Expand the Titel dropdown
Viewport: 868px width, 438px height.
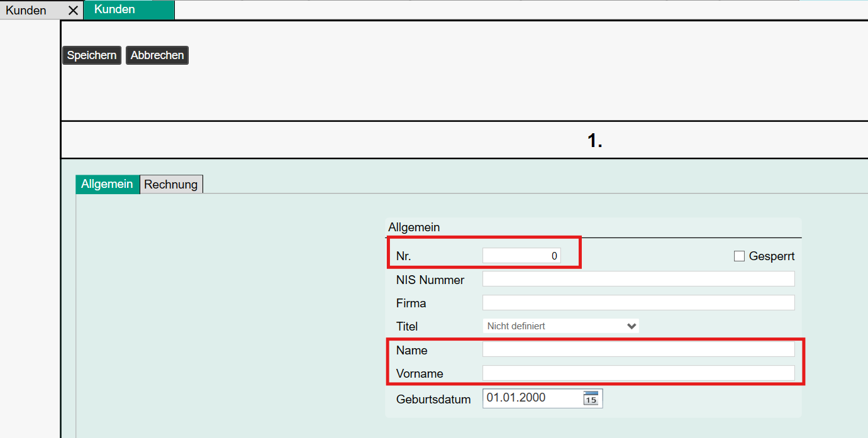point(560,326)
